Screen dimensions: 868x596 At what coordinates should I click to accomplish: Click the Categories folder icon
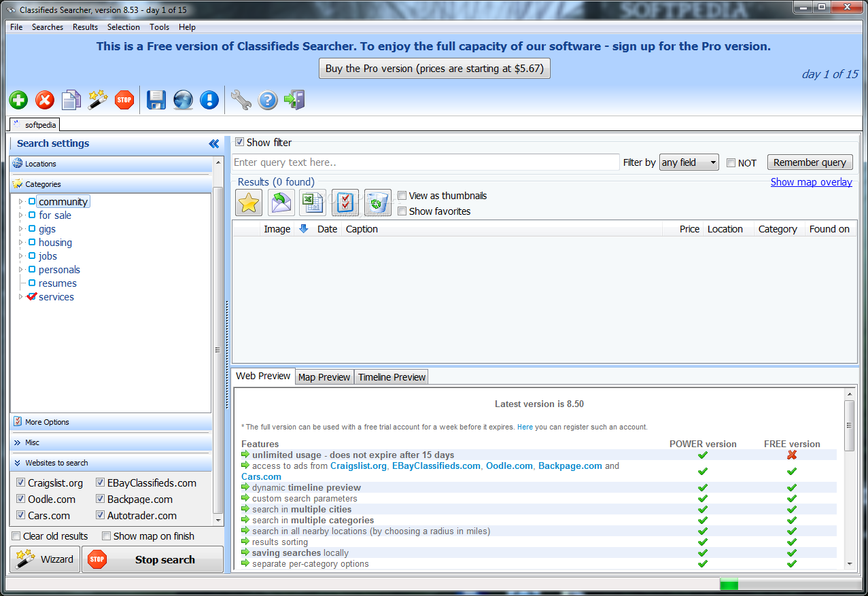[x=18, y=183]
